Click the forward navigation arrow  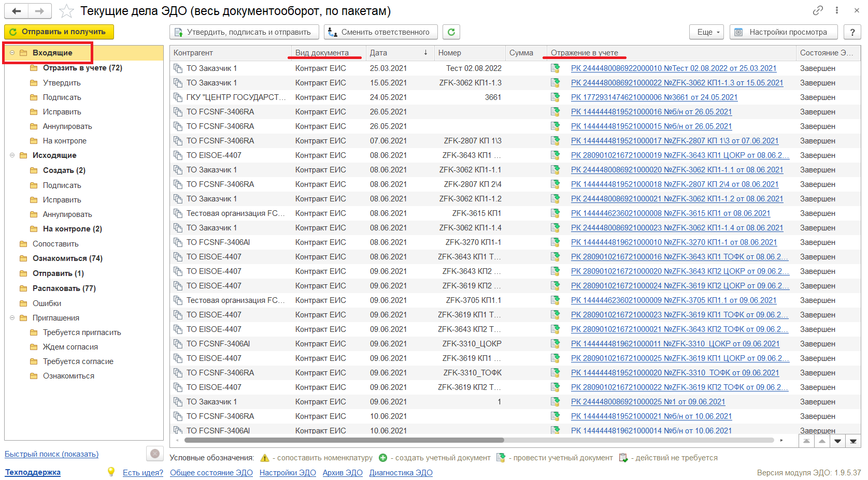click(x=40, y=11)
